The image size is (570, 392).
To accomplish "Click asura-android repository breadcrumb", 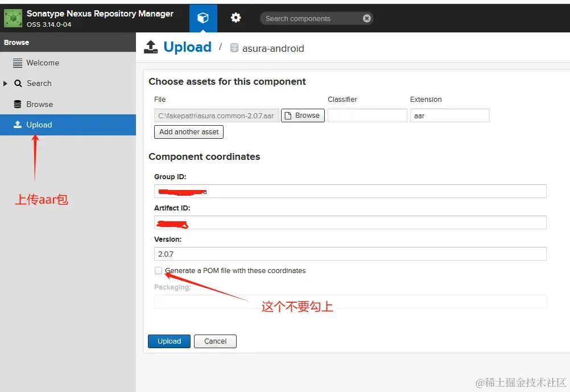I will pos(273,48).
